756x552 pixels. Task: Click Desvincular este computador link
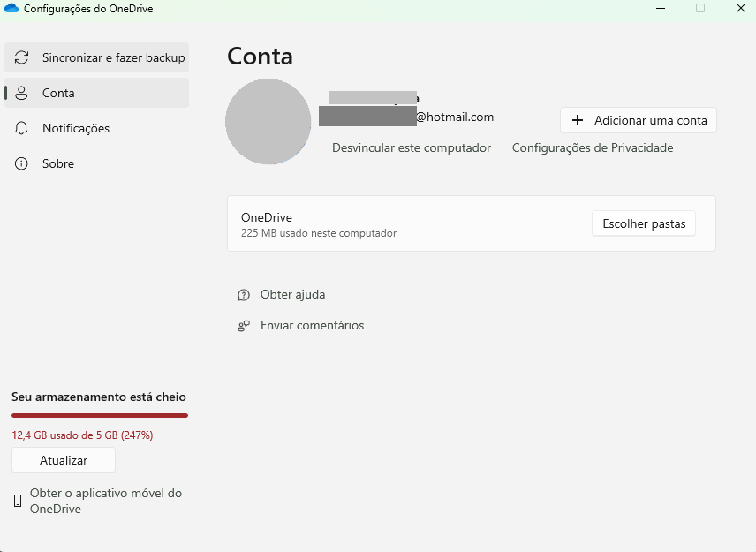coord(412,148)
